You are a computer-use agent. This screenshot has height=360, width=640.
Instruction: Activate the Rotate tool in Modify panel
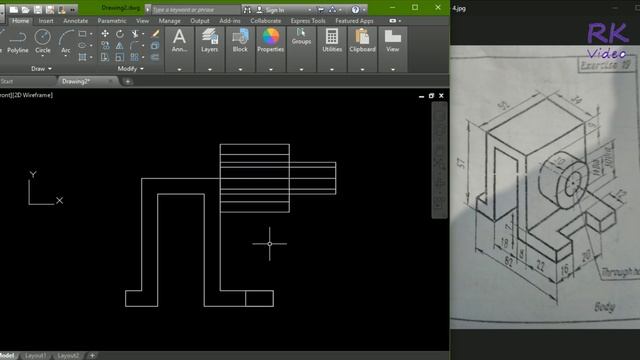point(120,33)
